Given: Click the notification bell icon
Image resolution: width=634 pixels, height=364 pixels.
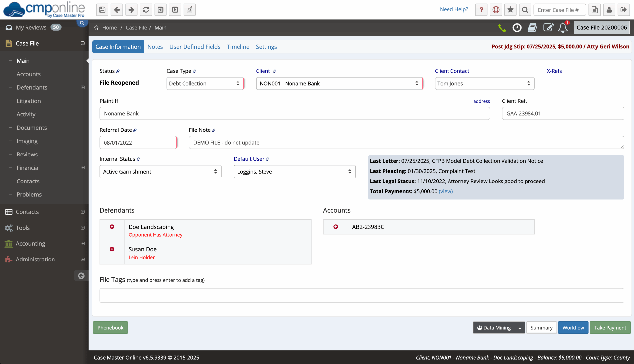Looking at the screenshot, I should pos(563,27).
